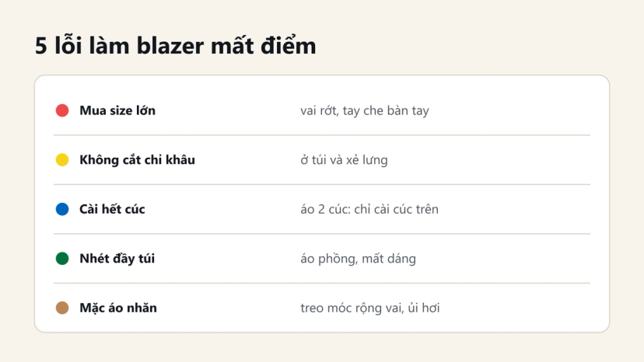Click description 'áo phồng, mất dáng'
Viewport: 644px width, 362px height.
358,259
